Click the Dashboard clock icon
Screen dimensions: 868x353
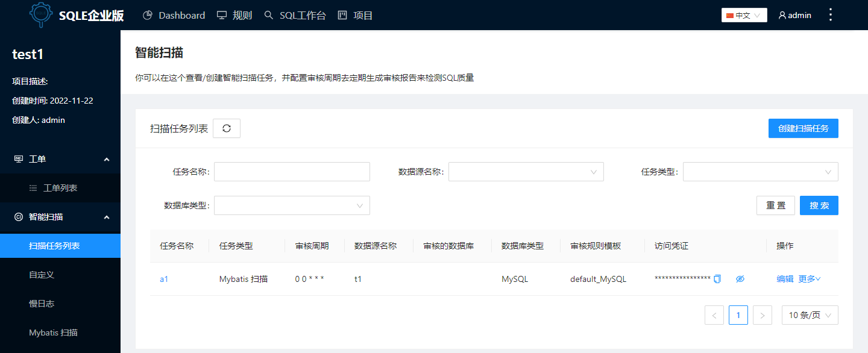(147, 15)
